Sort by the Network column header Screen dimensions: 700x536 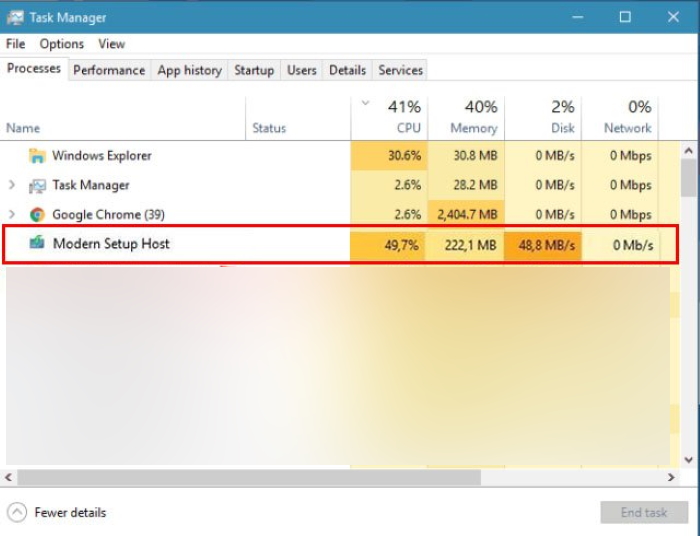click(x=620, y=118)
